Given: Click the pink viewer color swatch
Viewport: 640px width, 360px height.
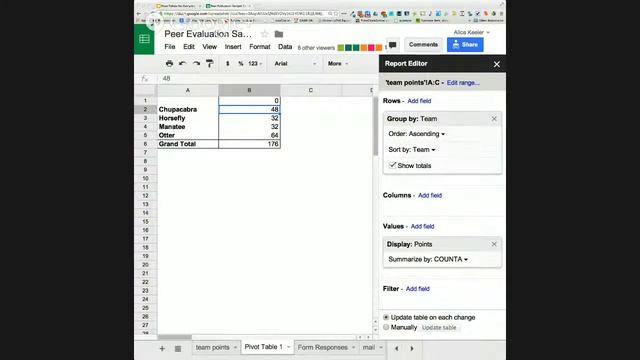Looking at the screenshot, I should tap(371, 48).
